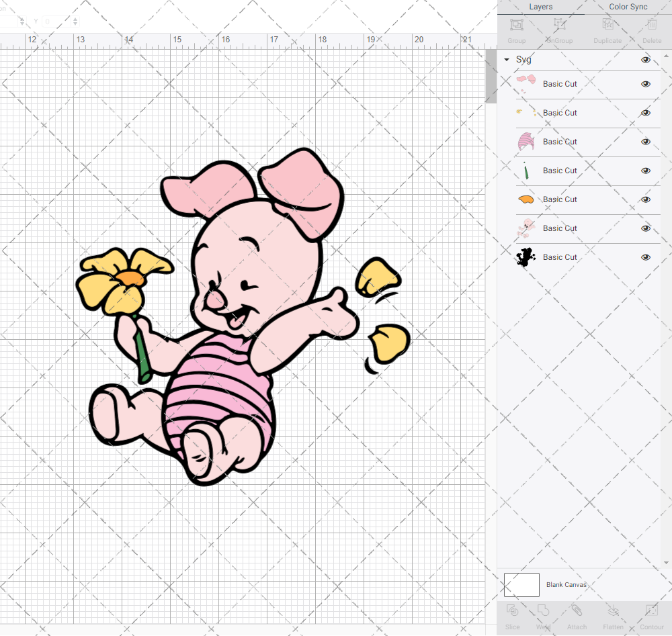Image resolution: width=672 pixels, height=636 pixels.
Task: Click the Slice tool icon
Action: click(512, 610)
